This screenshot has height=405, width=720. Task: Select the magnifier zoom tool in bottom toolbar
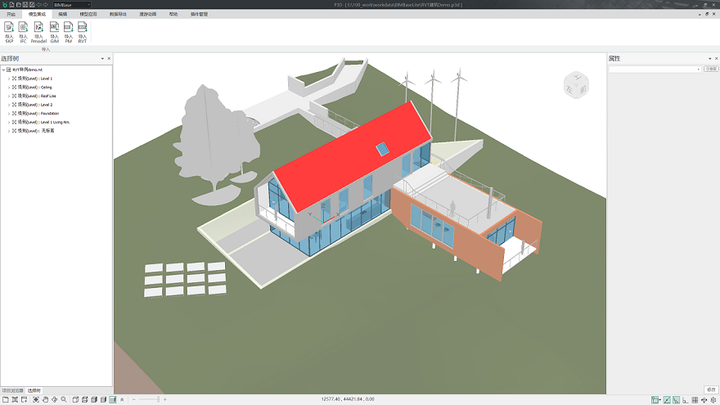(64, 400)
